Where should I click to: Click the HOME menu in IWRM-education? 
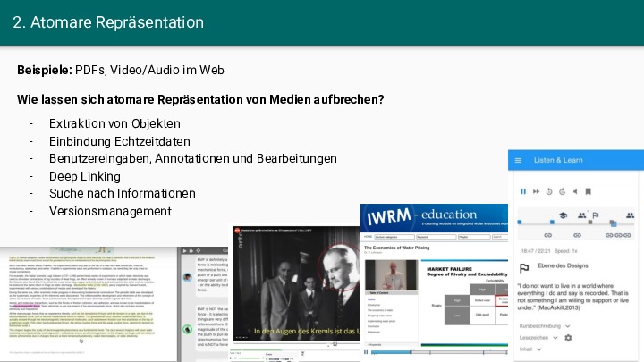pyautogui.click(x=368, y=237)
